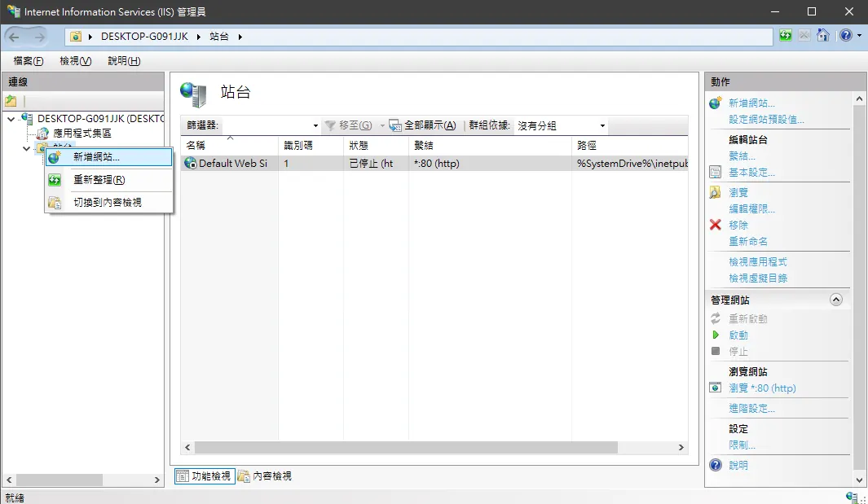Click the create connection icon in 連線 panel
The height and width of the screenshot is (504, 868).
11,101
